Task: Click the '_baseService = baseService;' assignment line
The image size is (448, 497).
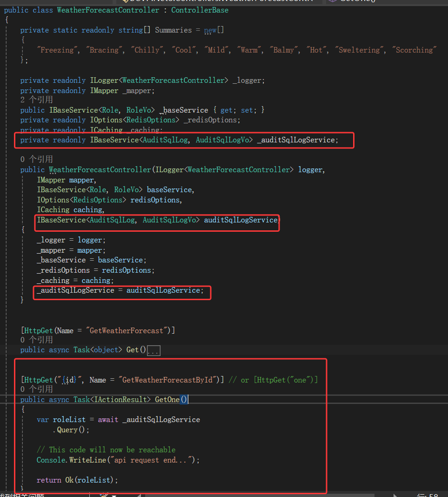Action: [92, 260]
